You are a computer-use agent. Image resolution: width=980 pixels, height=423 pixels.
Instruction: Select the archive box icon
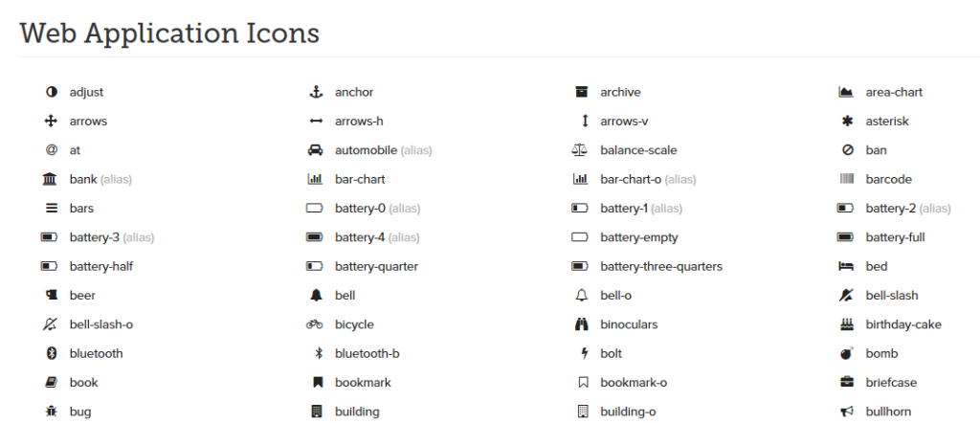click(580, 93)
